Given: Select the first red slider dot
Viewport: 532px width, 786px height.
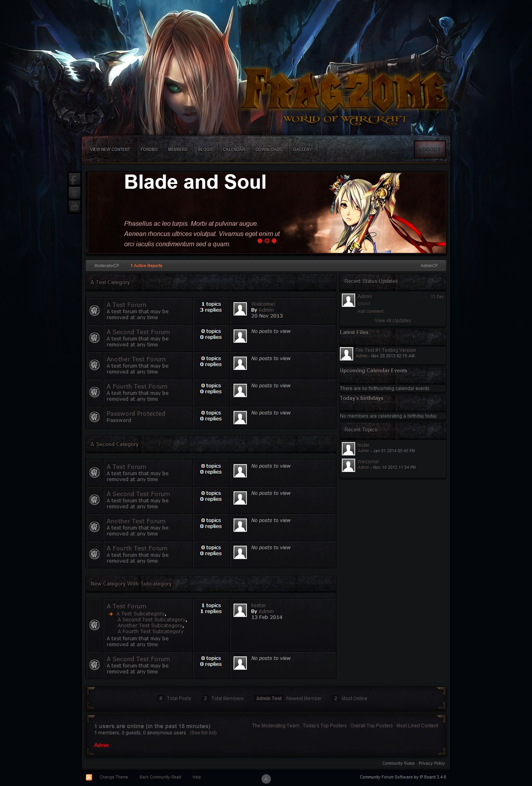Looking at the screenshot, I should click(x=260, y=241).
